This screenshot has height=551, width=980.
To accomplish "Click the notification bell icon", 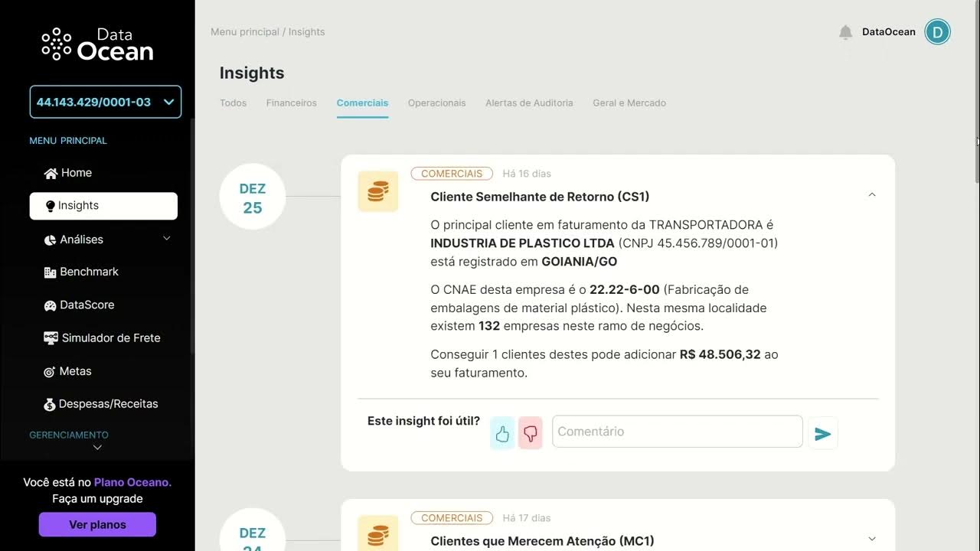I will [845, 32].
